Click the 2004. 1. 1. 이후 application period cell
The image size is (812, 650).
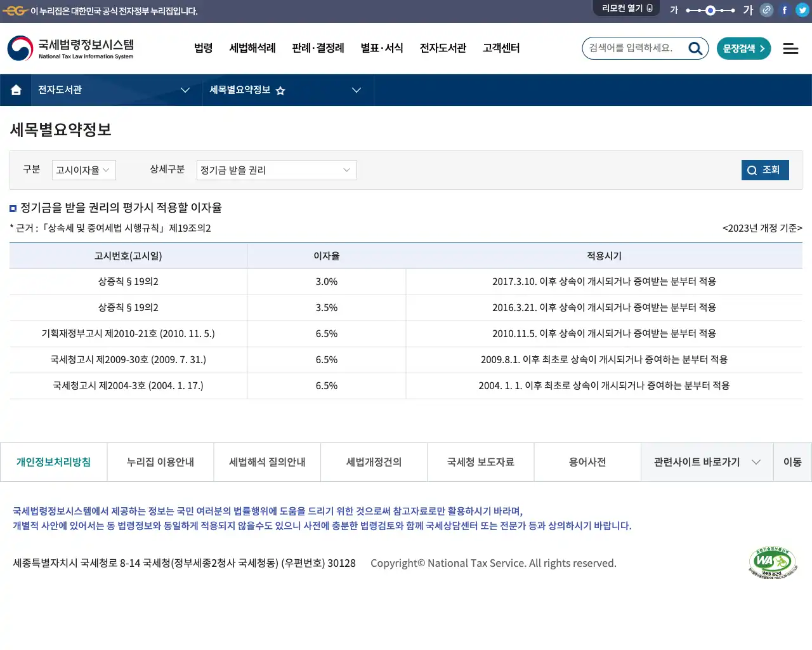point(604,386)
